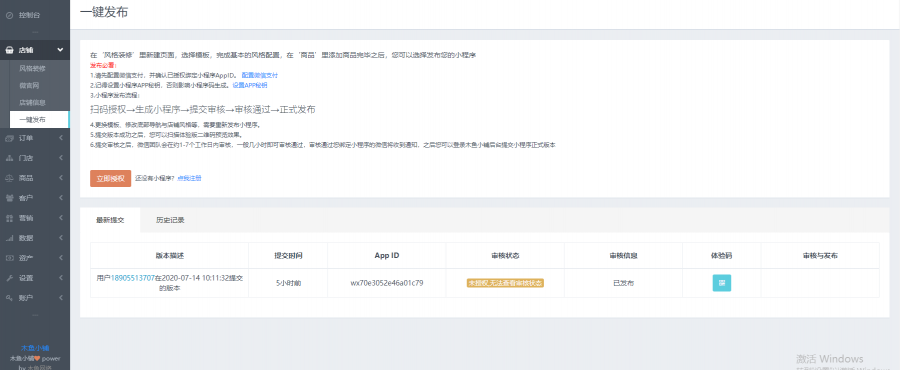Viewport: 900px width, 370px height.
Task: Expand the 订单 menu arrow
Action: [x=61, y=138]
